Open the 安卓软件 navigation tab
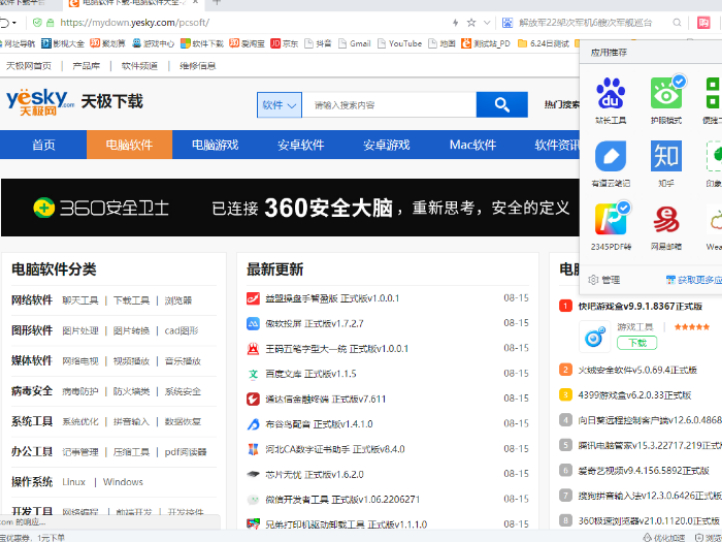Screen dimensions: 722x542 (x=301, y=145)
